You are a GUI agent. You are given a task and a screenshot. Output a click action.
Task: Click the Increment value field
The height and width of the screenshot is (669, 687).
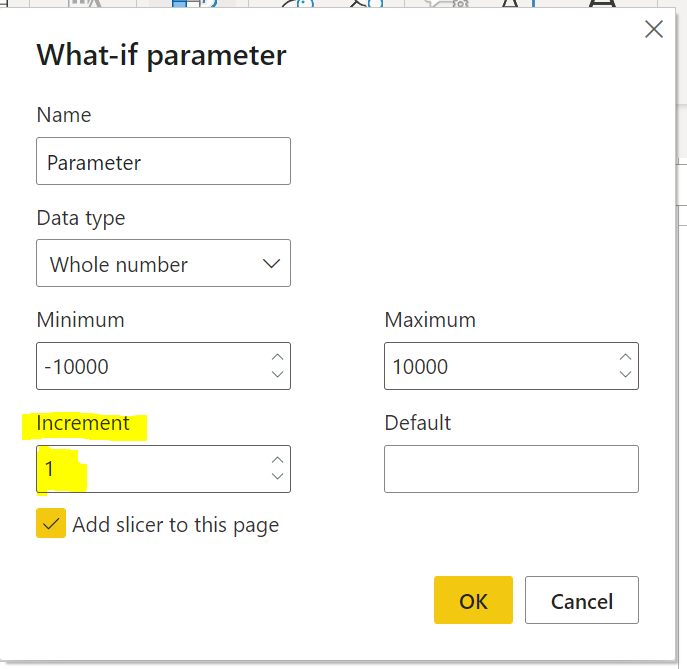[163, 469]
